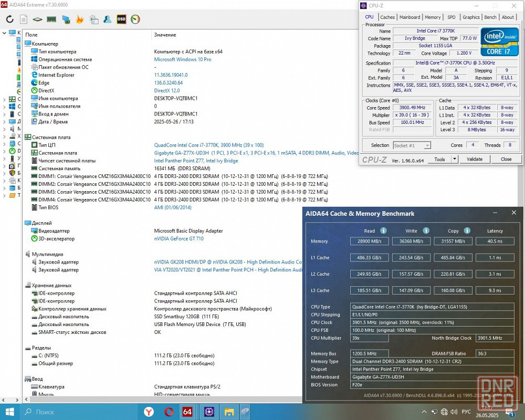Select the motherboard icon in left tree
Image resolution: width=525 pixels, height=420 pixels.
click(12, 99)
